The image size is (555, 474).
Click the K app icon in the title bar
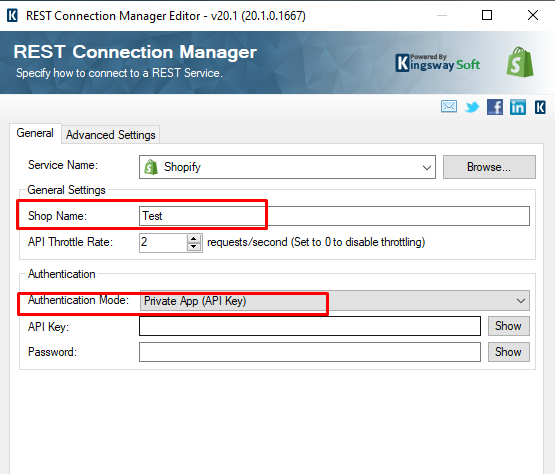click(12, 16)
